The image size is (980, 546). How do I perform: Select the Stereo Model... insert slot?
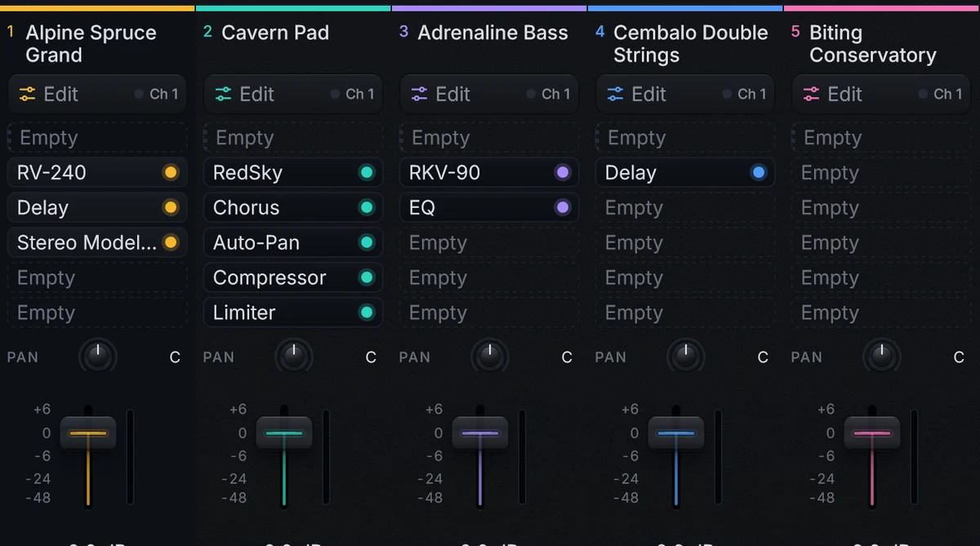[x=97, y=242]
